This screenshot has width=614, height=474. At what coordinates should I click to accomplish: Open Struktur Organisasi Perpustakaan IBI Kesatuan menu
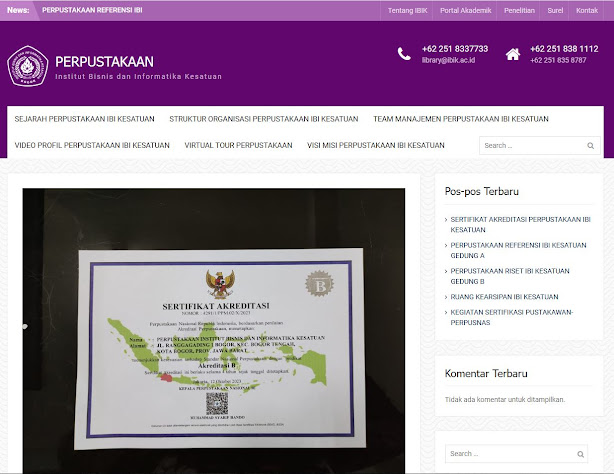click(264, 119)
